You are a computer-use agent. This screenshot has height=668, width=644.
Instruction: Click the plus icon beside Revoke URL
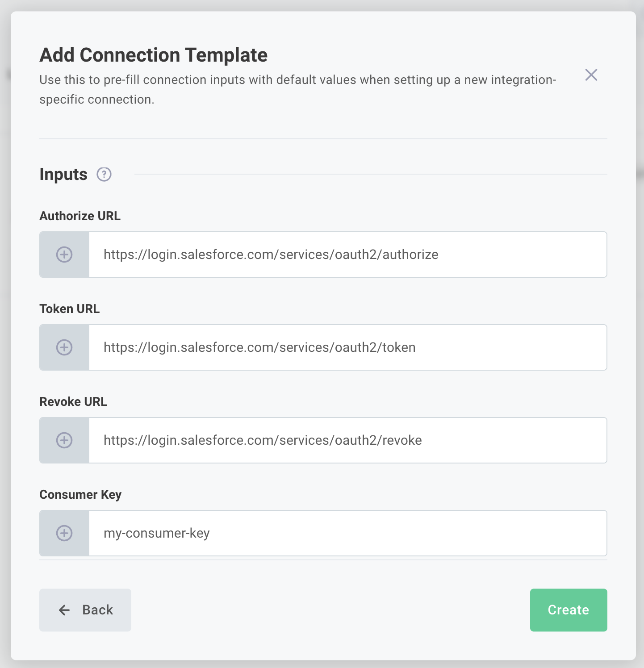point(65,440)
